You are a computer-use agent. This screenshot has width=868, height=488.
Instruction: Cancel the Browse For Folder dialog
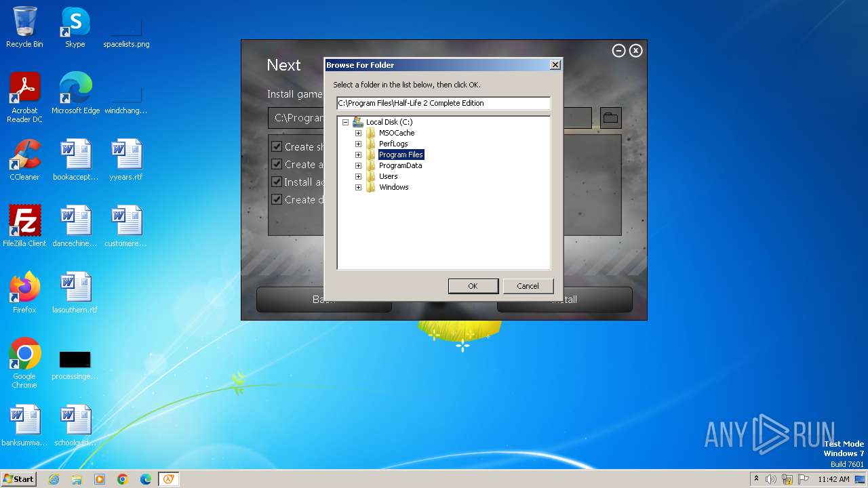coord(528,286)
